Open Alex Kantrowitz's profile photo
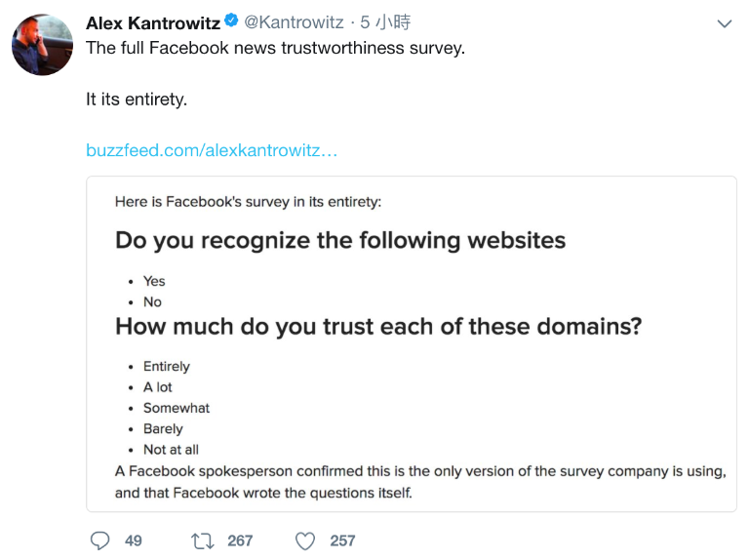The height and width of the screenshot is (560, 749). [x=42, y=45]
